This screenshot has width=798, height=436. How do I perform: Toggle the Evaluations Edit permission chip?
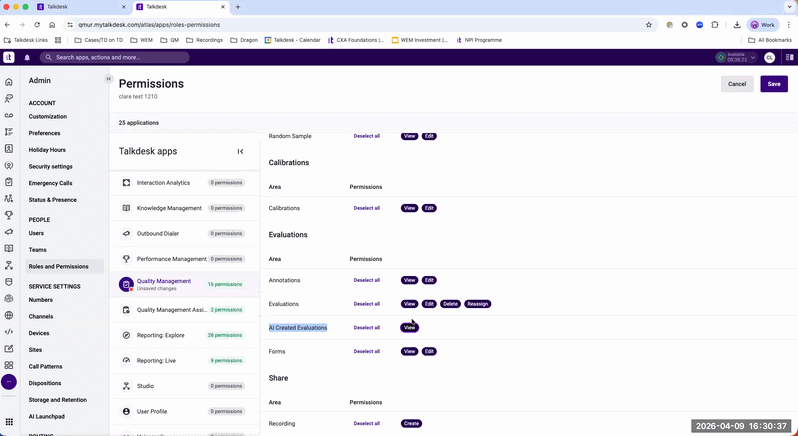coord(429,304)
